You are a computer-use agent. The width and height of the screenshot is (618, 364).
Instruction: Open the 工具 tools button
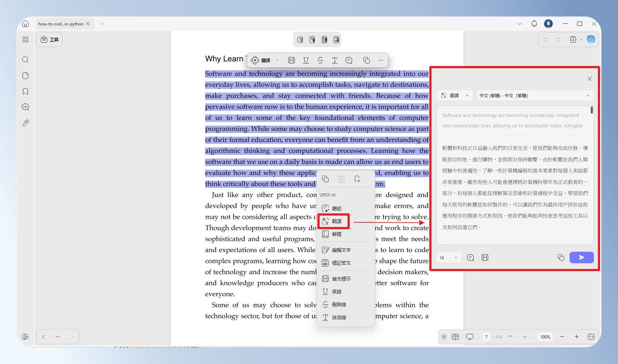[49, 39]
